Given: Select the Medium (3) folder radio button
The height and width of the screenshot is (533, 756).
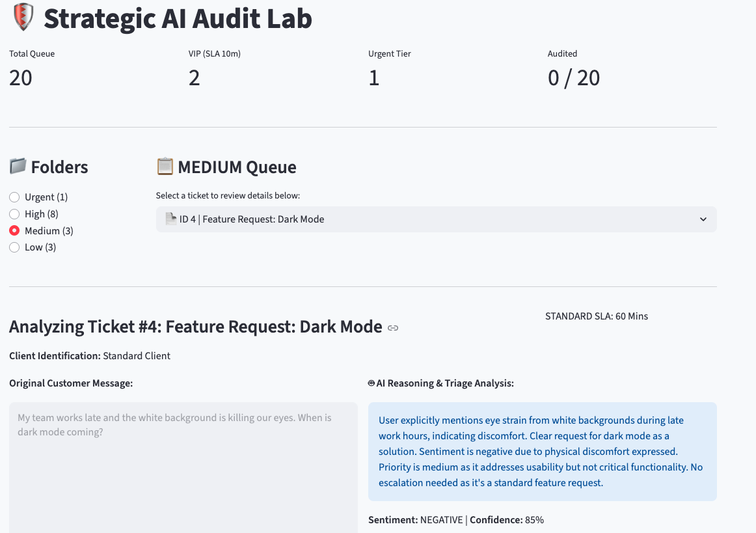Looking at the screenshot, I should (14, 231).
